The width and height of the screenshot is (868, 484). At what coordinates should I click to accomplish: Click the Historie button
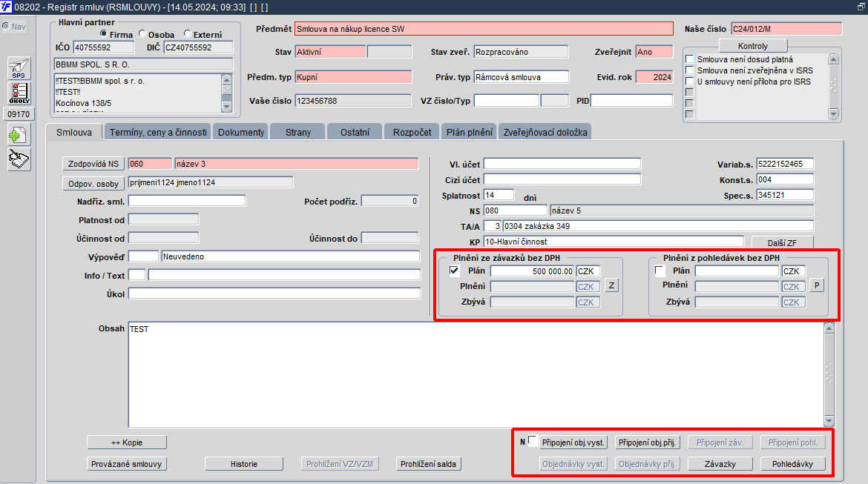(244, 464)
